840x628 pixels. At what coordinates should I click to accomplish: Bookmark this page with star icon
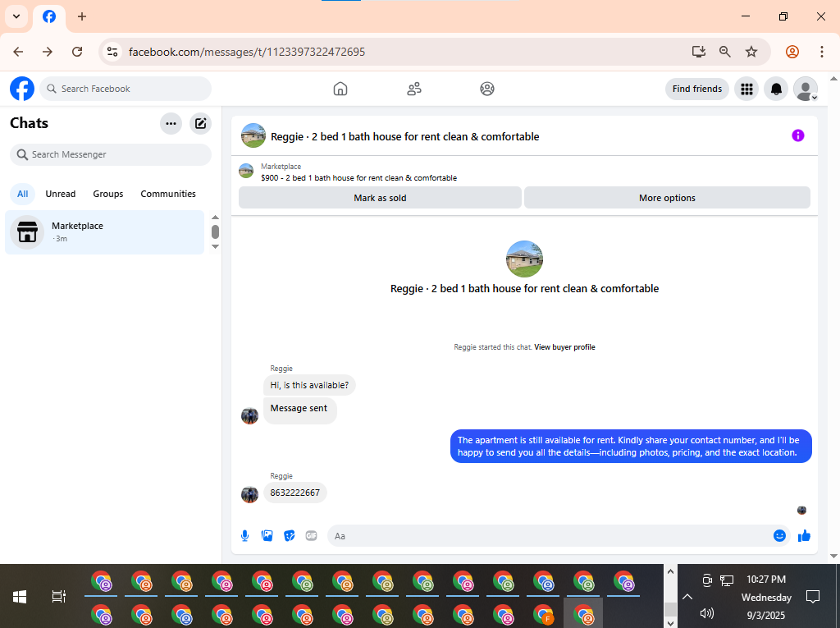click(751, 52)
